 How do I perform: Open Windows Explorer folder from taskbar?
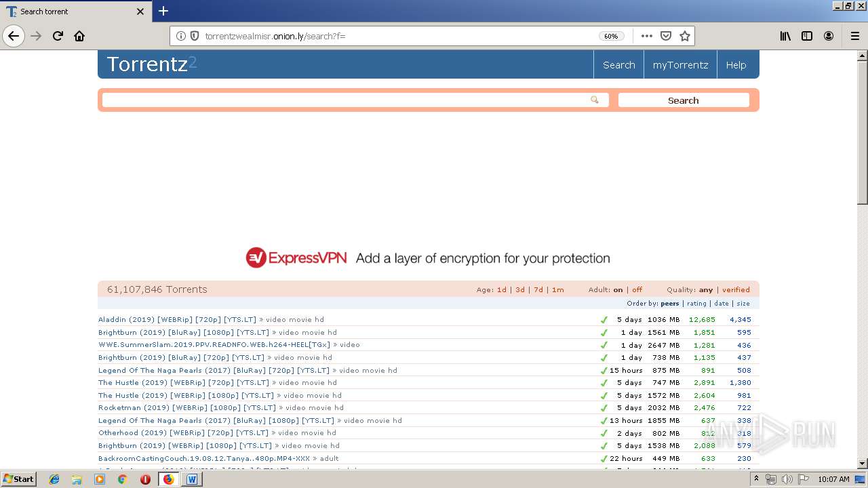tap(77, 479)
